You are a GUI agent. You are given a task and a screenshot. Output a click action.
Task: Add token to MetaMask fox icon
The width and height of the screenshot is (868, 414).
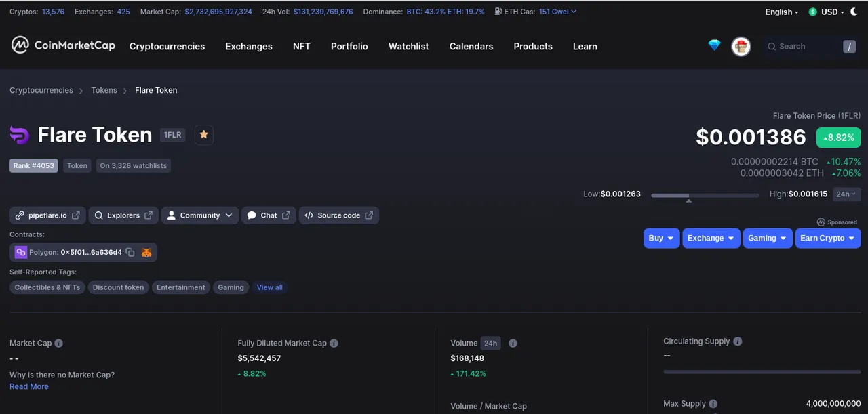(x=146, y=252)
